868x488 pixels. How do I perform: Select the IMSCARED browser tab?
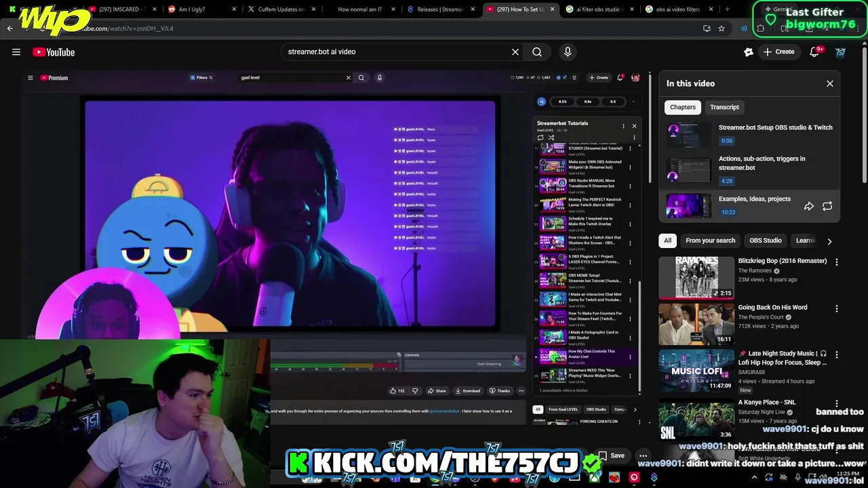121,9
